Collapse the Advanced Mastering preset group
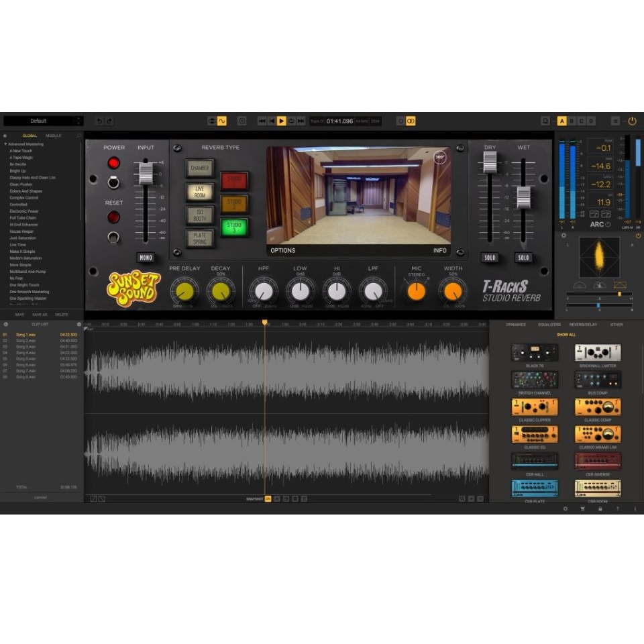 (x=6, y=144)
